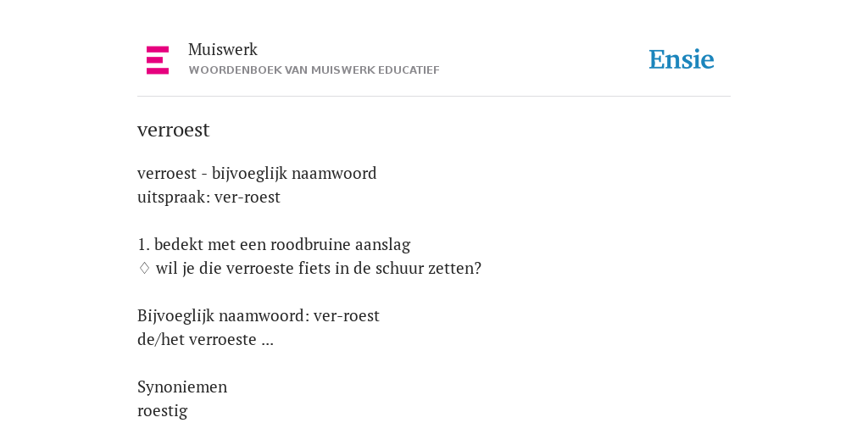Click the example sentence about the verroeste fiets

[x=319, y=269]
